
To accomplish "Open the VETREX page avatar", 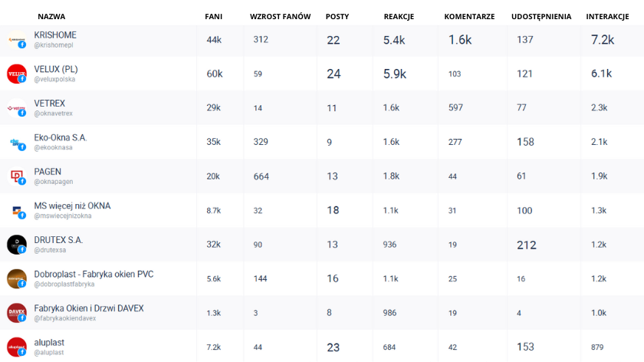I will 17,108.
